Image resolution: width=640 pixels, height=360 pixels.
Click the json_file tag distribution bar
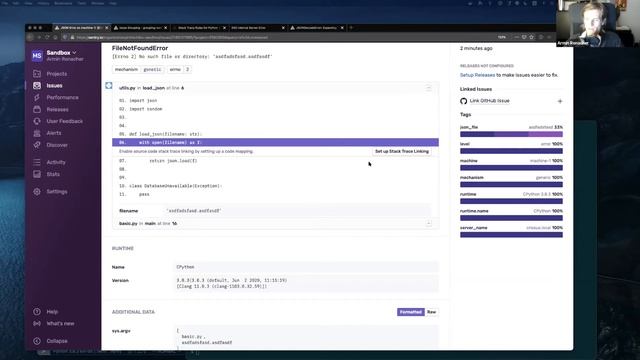pyautogui.click(x=511, y=134)
